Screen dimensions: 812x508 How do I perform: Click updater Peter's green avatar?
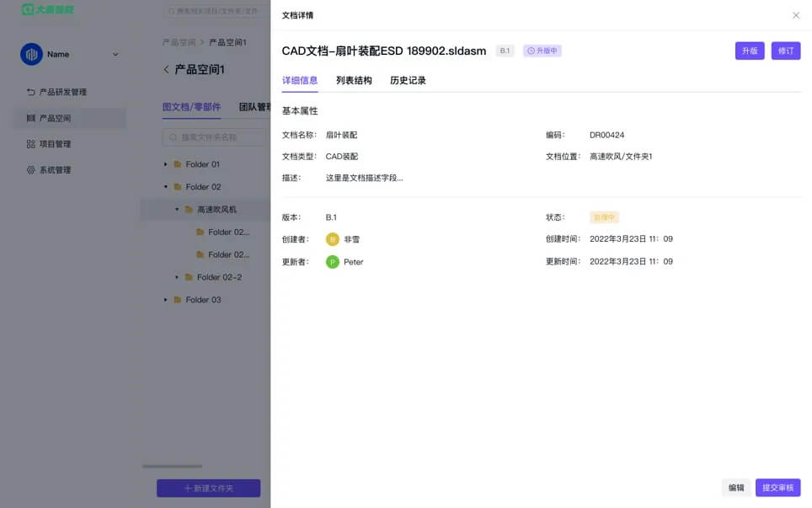[x=334, y=261]
